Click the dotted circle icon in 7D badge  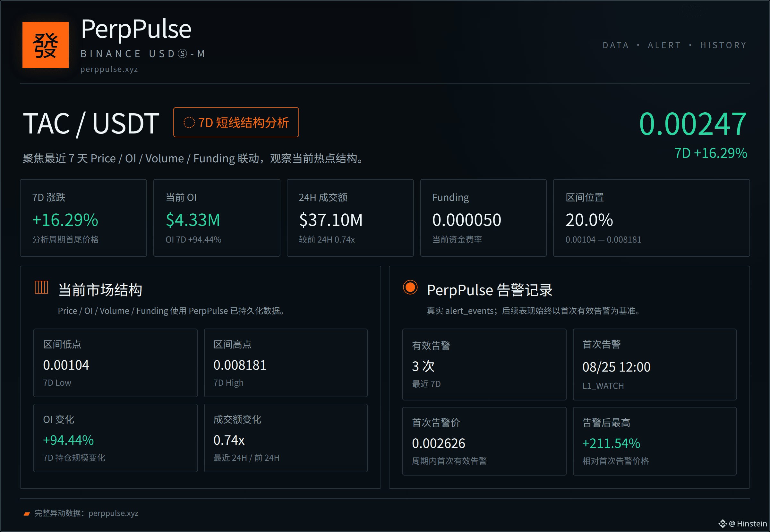pyautogui.click(x=189, y=122)
